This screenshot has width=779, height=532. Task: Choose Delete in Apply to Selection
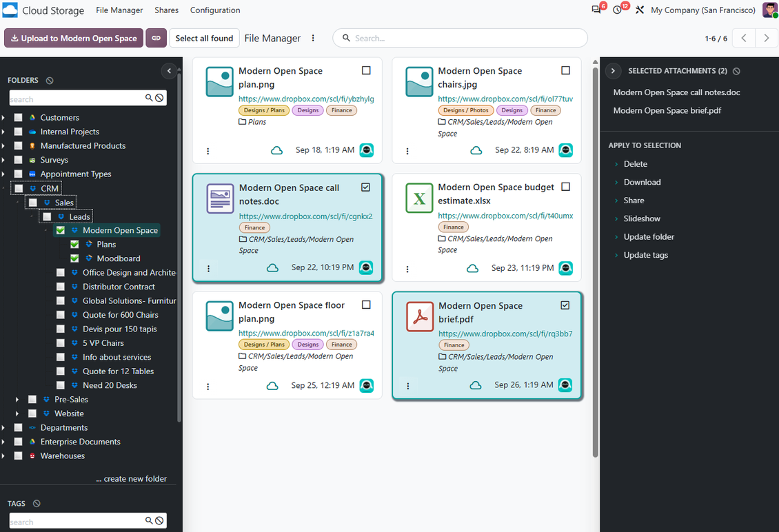coord(636,164)
